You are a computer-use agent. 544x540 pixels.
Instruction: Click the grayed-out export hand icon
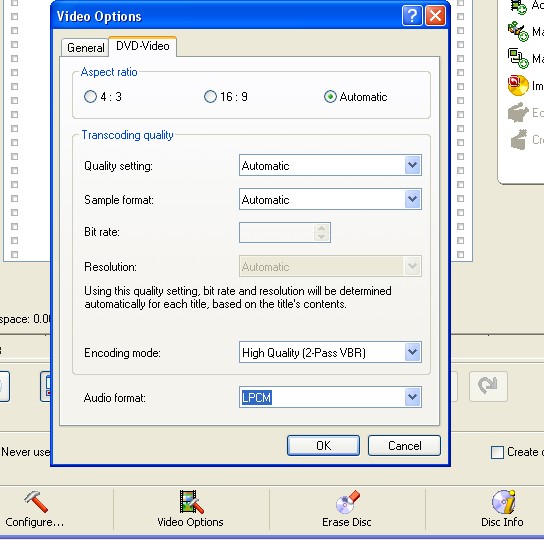(x=518, y=112)
